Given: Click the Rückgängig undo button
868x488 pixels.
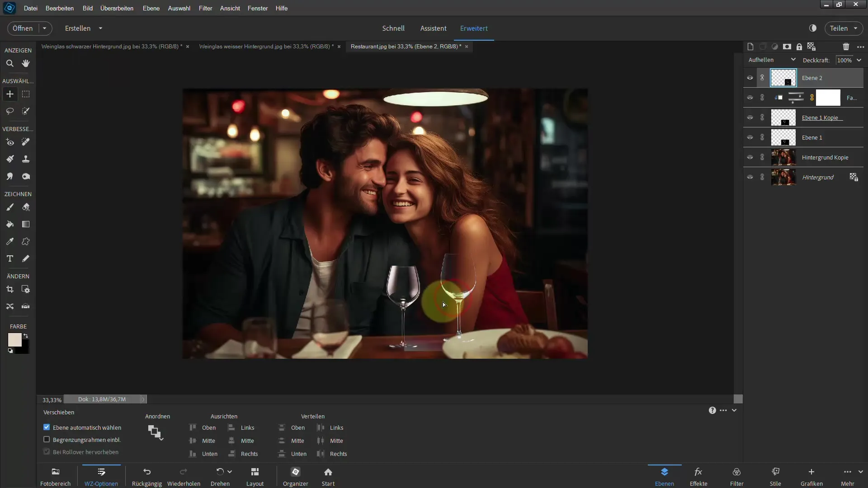Looking at the screenshot, I should click(x=147, y=477).
